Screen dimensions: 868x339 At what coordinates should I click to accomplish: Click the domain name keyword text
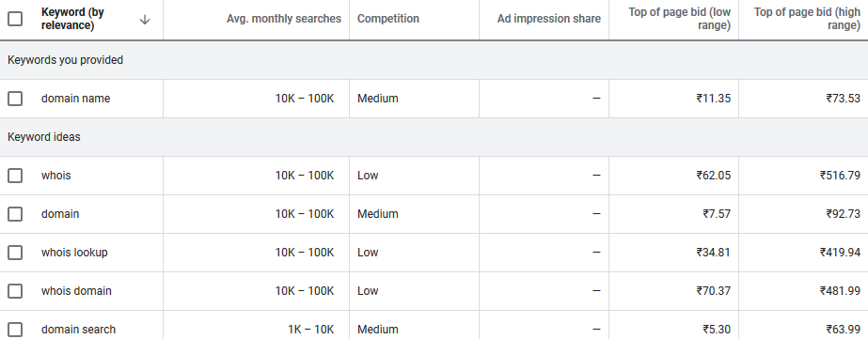[75, 99]
